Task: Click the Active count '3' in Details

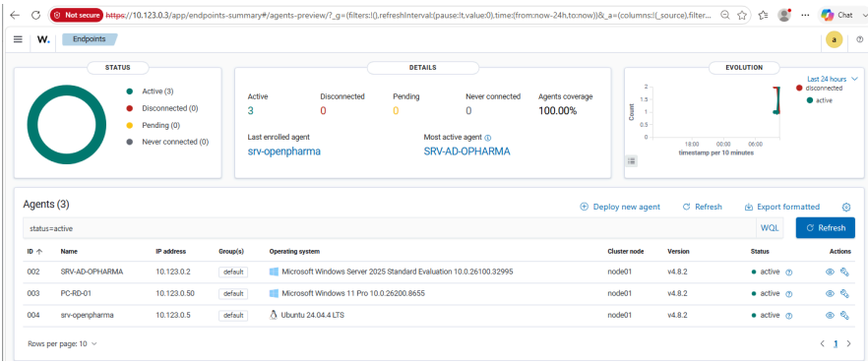Action: pyautogui.click(x=250, y=111)
